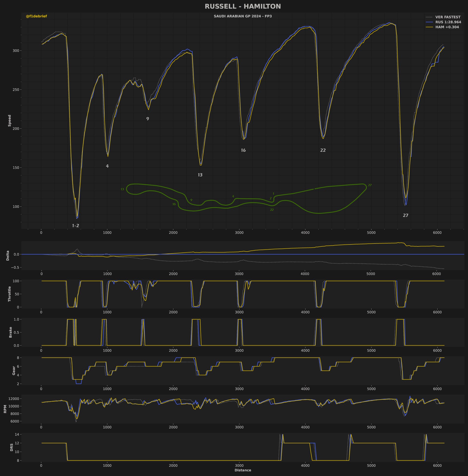Click the green 27 marker on track map
The image size is (468, 476).
[370, 185]
